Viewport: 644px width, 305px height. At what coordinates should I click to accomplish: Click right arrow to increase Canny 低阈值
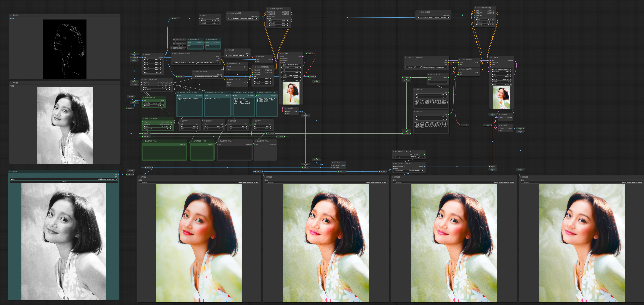(218, 20)
